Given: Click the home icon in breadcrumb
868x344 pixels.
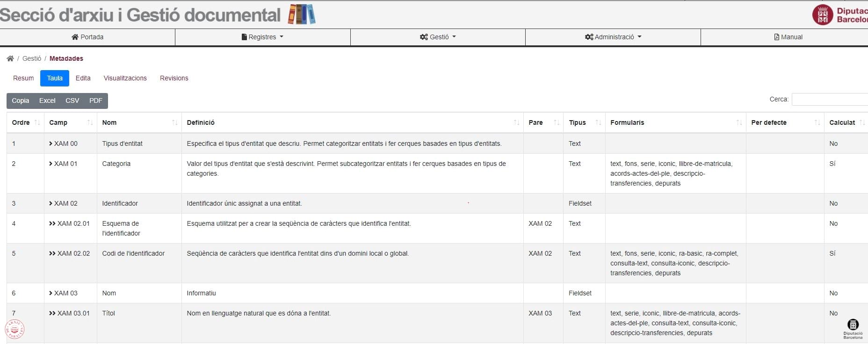Looking at the screenshot, I should [10, 58].
